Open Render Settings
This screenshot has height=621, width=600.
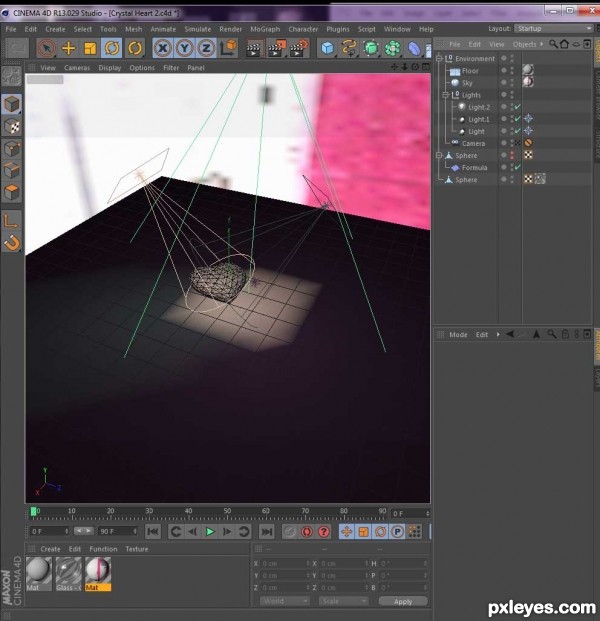point(299,48)
